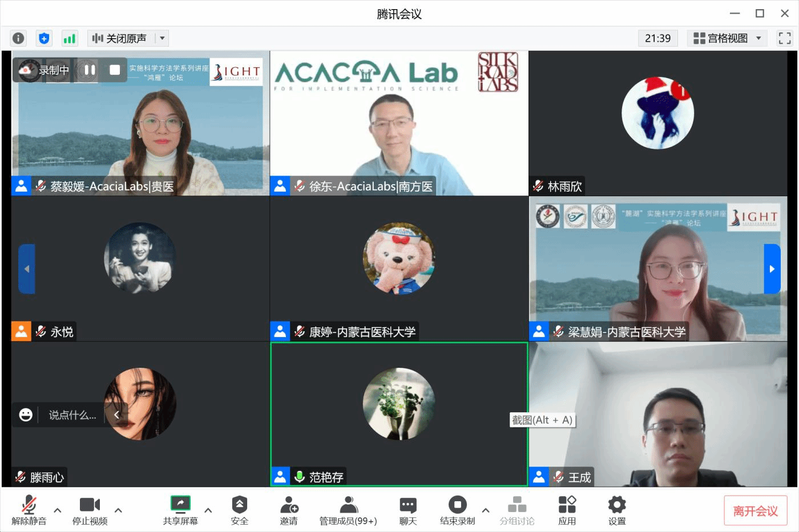Open Manage Members (管理成员) panel

pos(348,510)
